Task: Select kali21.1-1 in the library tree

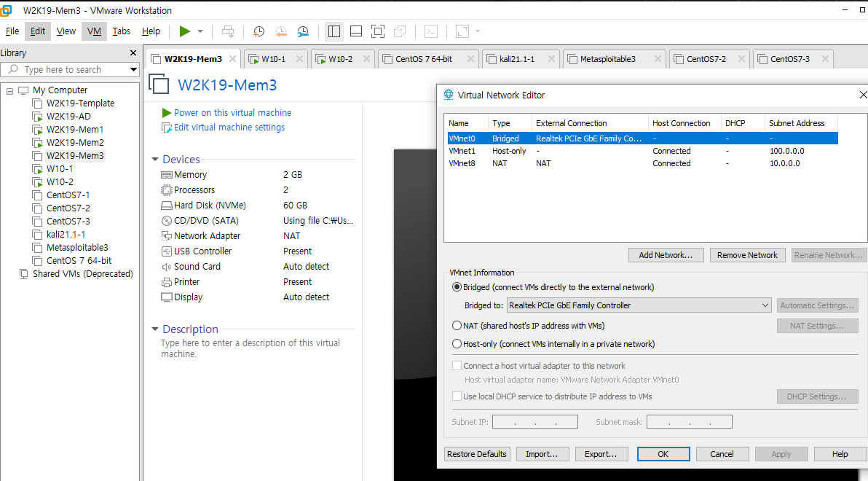Action: pos(66,235)
